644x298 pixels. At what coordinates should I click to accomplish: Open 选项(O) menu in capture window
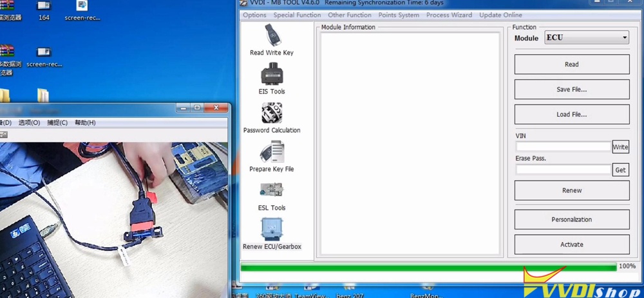coord(29,123)
